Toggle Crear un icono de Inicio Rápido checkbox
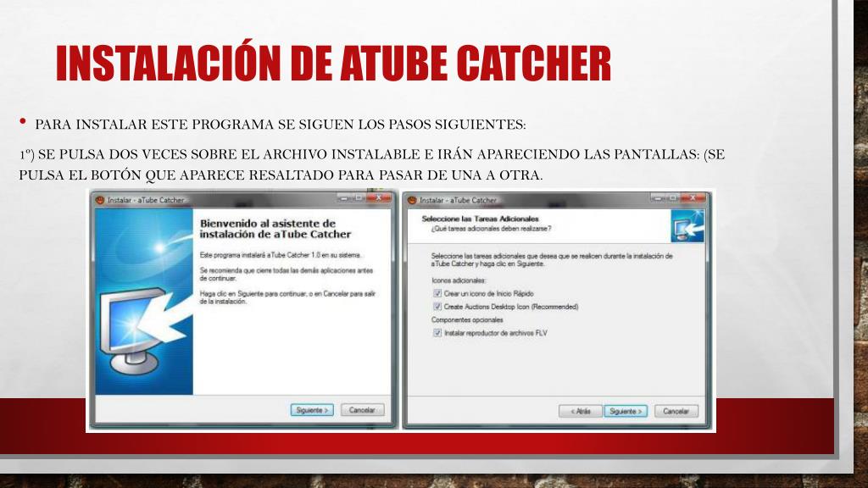 click(x=437, y=293)
